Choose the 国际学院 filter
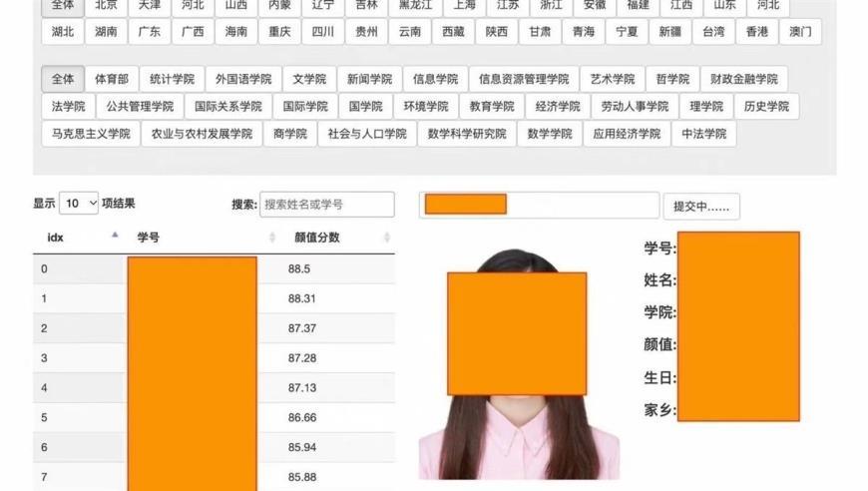The height and width of the screenshot is (491, 868). tap(305, 106)
